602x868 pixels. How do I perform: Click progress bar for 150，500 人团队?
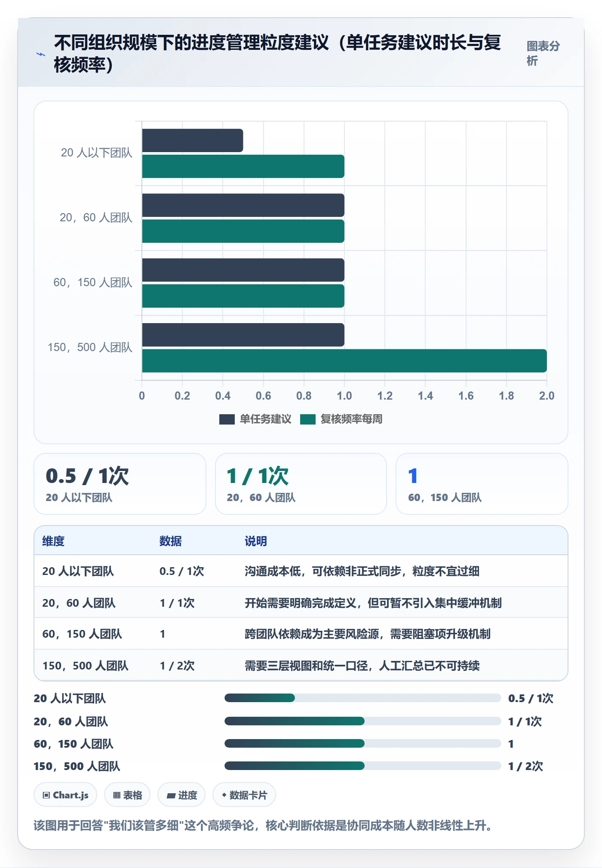(x=362, y=766)
